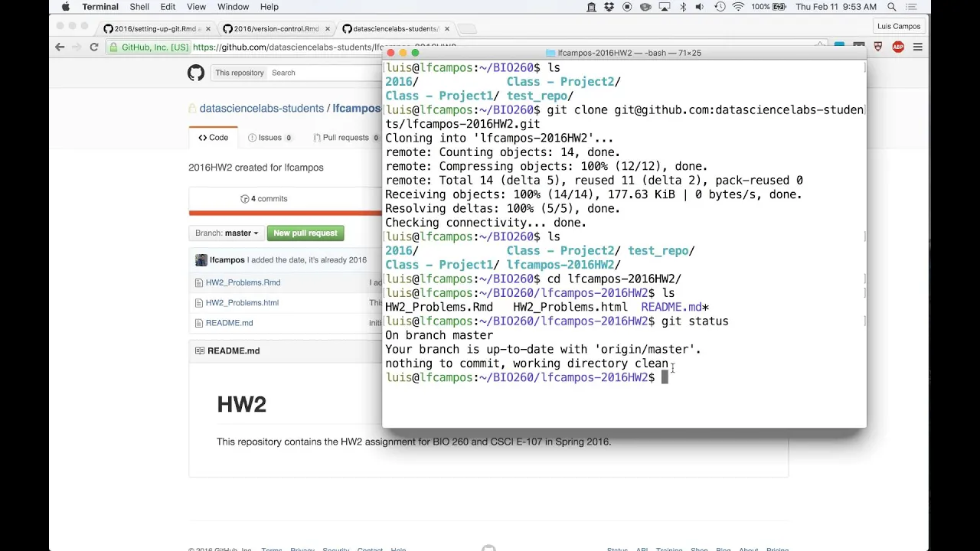Image resolution: width=980 pixels, height=551 pixels.
Task: Click the orange language bar under commits
Action: coord(285,213)
